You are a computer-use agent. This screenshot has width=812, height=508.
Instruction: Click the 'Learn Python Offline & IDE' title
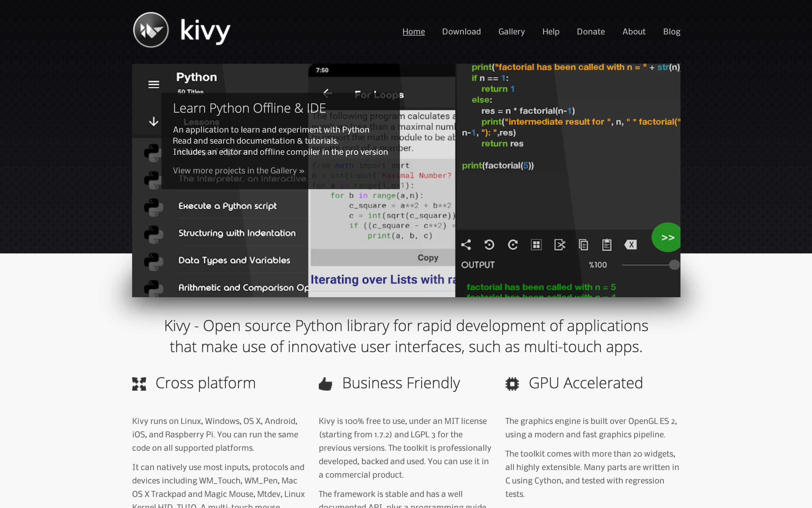click(249, 108)
